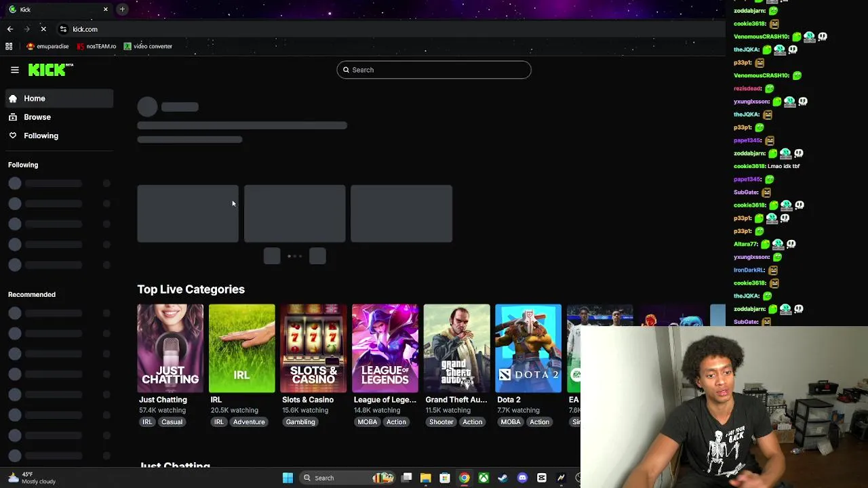Click the Action tag under Dota 2
The width and height of the screenshot is (868, 488).
(x=539, y=422)
